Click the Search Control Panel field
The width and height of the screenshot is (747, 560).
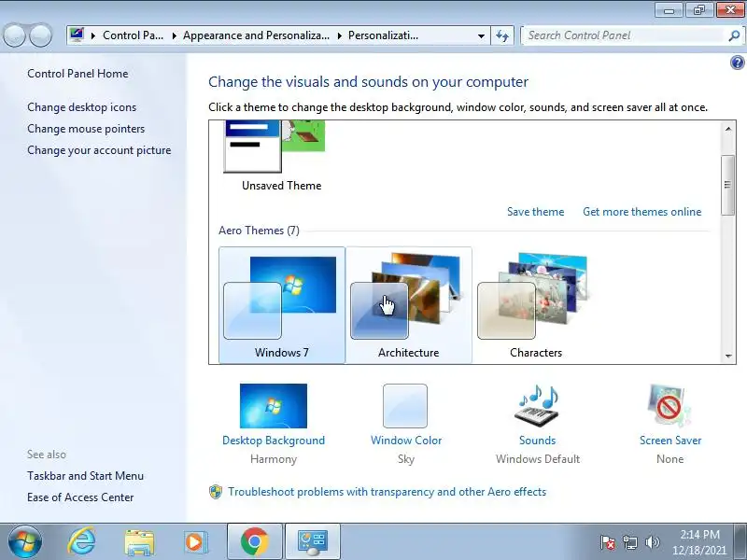pos(625,35)
